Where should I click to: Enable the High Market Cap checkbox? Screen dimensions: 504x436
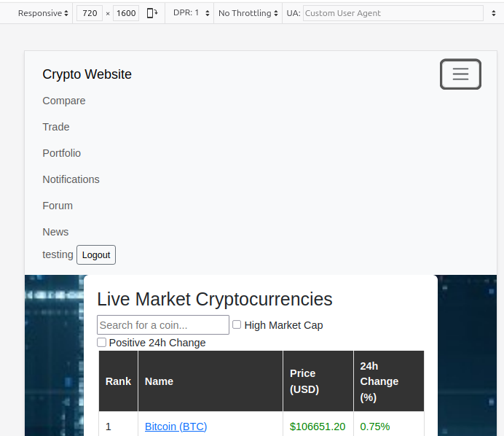coord(237,324)
